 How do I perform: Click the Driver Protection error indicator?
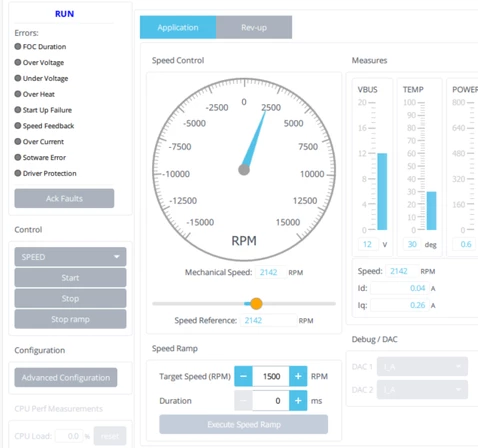pyautogui.click(x=18, y=173)
